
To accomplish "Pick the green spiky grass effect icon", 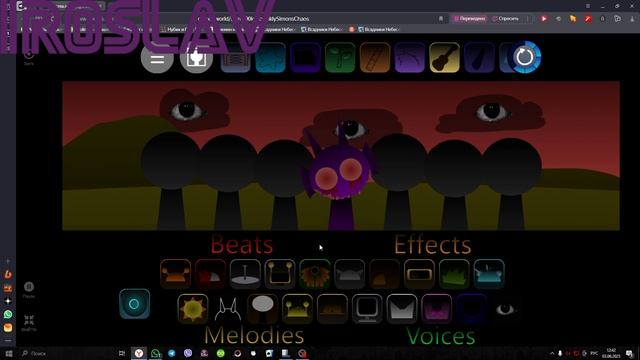I will (454, 274).
